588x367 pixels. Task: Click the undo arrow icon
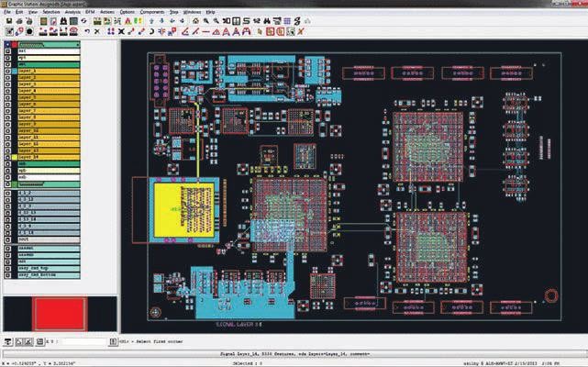pyautogui.click(x=87, y=31)
